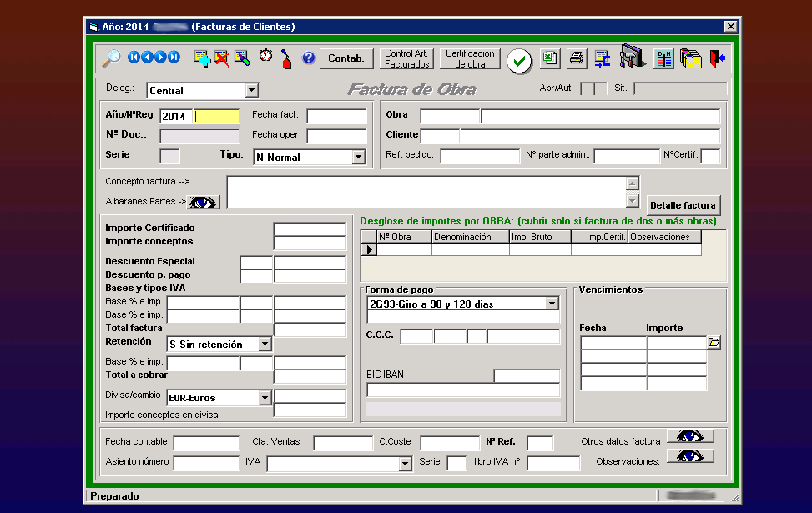
Task: Click the Nº parte admin. field
Action: [x=627, y=156]
